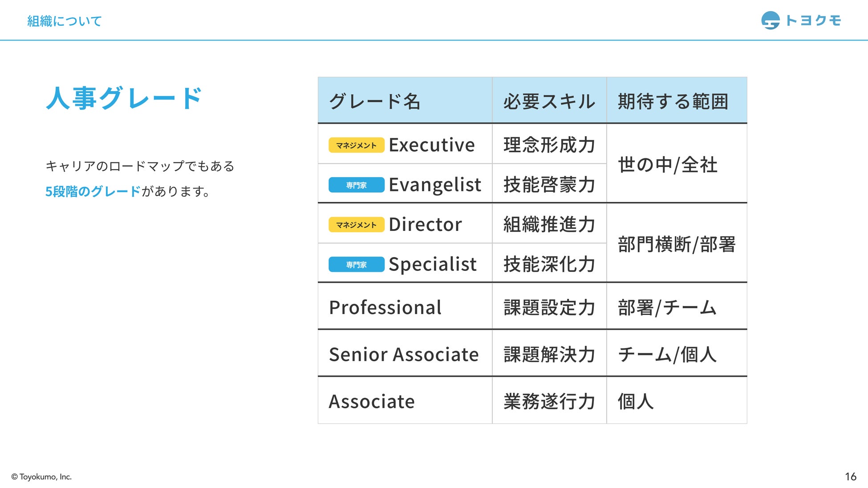Viewport: 868px width, 488px height.
Task: Click the 部門横断/部署 scope cell
Action: (676, 244)
